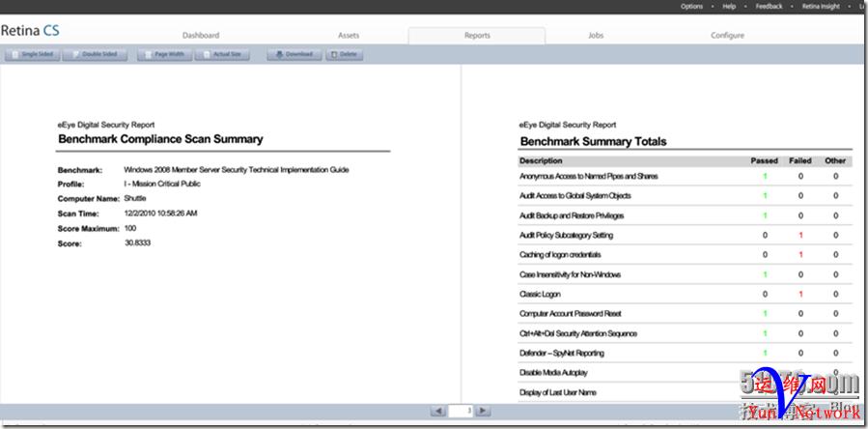Click 'Defender – SpyNet Reporting' row
The width and height of the screenshot is (868, 429).
pyautogui.click(x=686, y=353)
